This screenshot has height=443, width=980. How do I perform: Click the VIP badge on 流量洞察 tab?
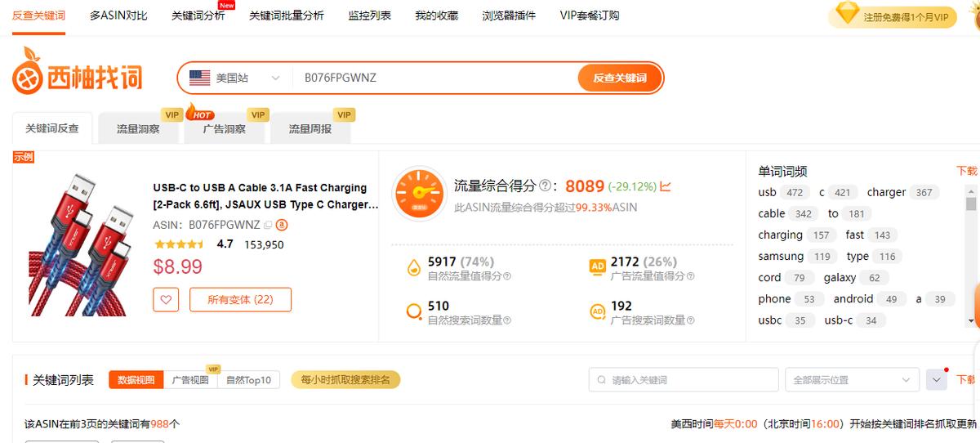tap(171, 115)
